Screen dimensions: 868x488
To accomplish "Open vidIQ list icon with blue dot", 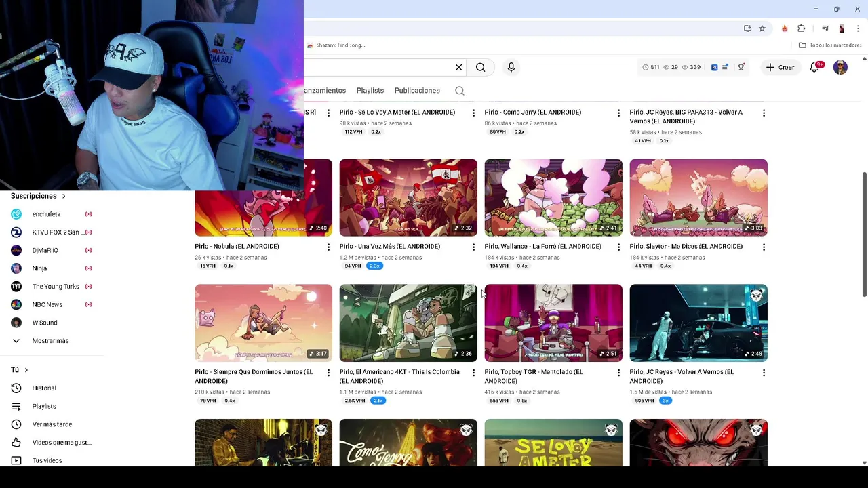I will [725, 67].
